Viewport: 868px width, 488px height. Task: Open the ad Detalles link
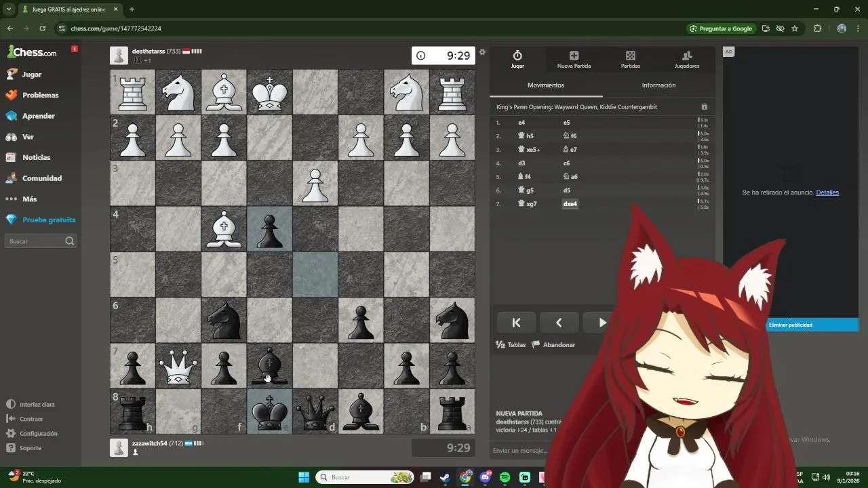click(x=827, y=192)
